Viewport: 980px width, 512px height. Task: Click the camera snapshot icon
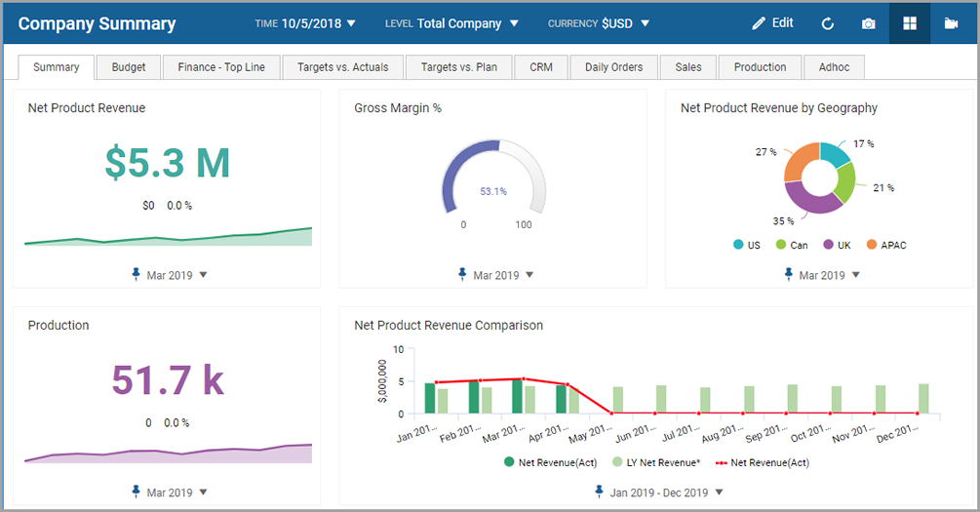[x=869, y=23]
